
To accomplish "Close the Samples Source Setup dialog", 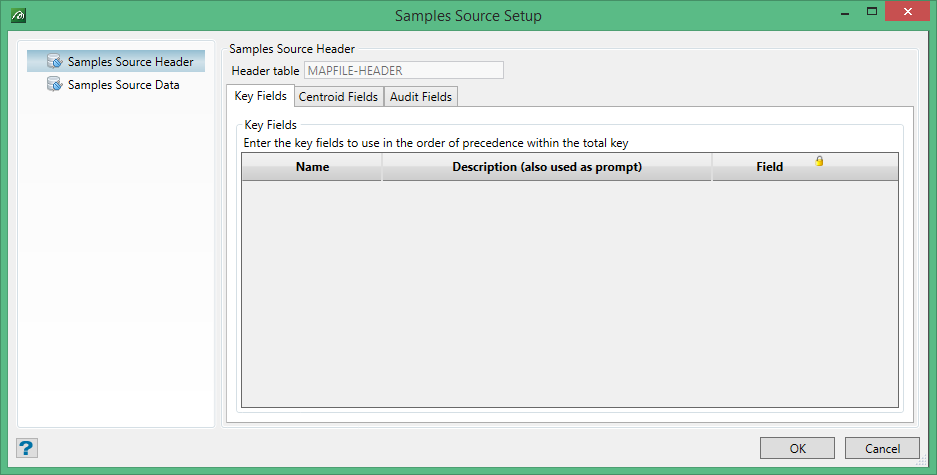I will (909, 14).
